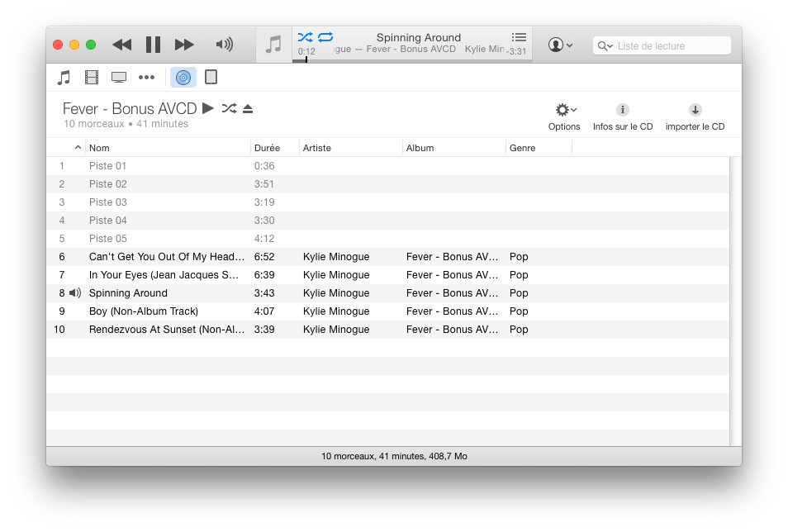The width and height of the screenshot is (788, 532).
Task: Open the Up Next list icon
Action: click(x=519, y=36)
